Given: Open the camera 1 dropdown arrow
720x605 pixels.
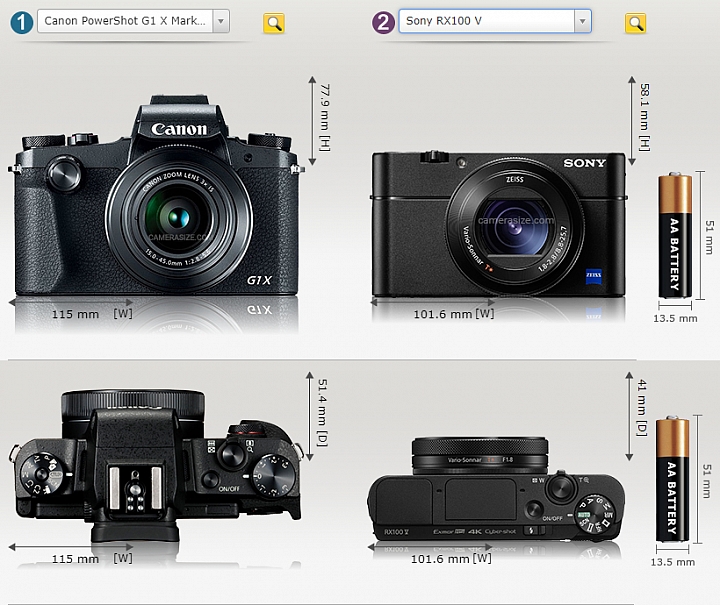Looking at the screenshot, I should [x=221, y=21].
